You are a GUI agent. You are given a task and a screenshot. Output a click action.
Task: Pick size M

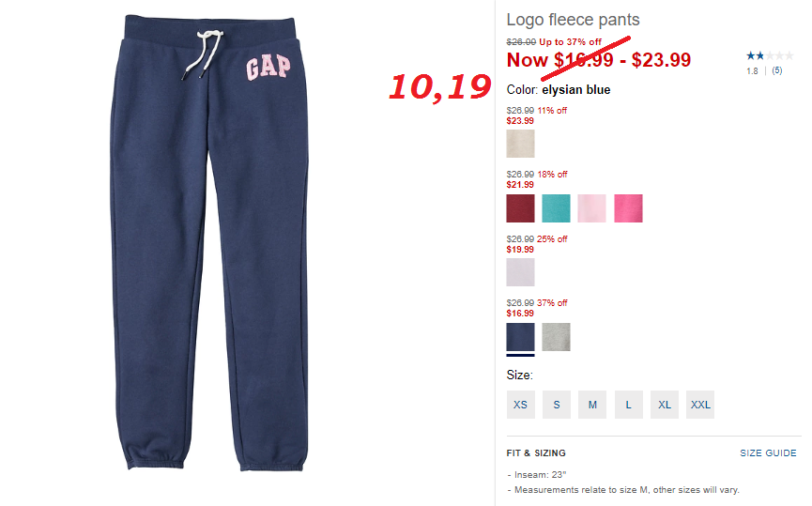tap(592, 405)
